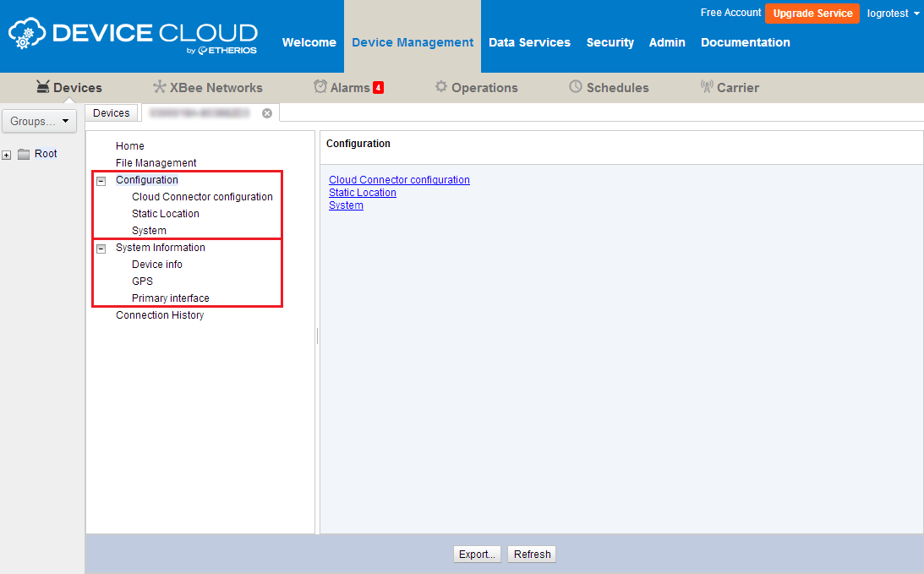Open the Documentation menu
Image resolution: width=924 pixels, height=574 pixels.
click(746, 42)
